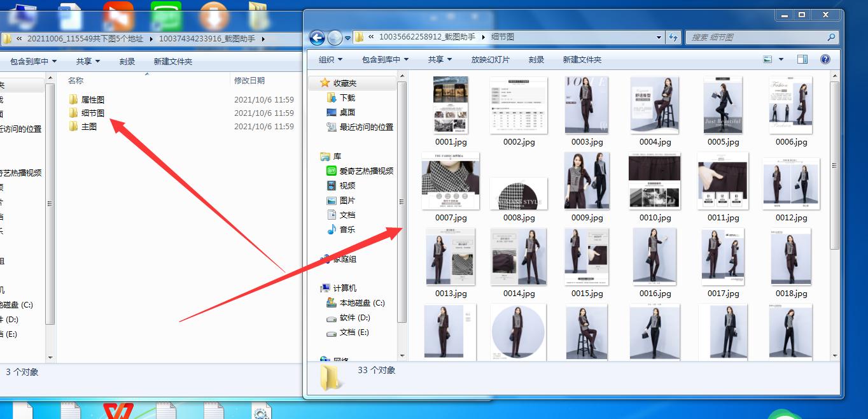868x419 pixels.
Task: Open the views dropdown arrow next to thumbnail icon
Action: [x=780, y=59]
